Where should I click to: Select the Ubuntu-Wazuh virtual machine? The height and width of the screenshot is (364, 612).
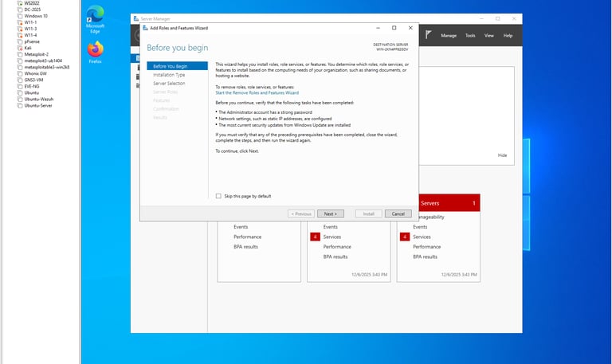point(38,99)
